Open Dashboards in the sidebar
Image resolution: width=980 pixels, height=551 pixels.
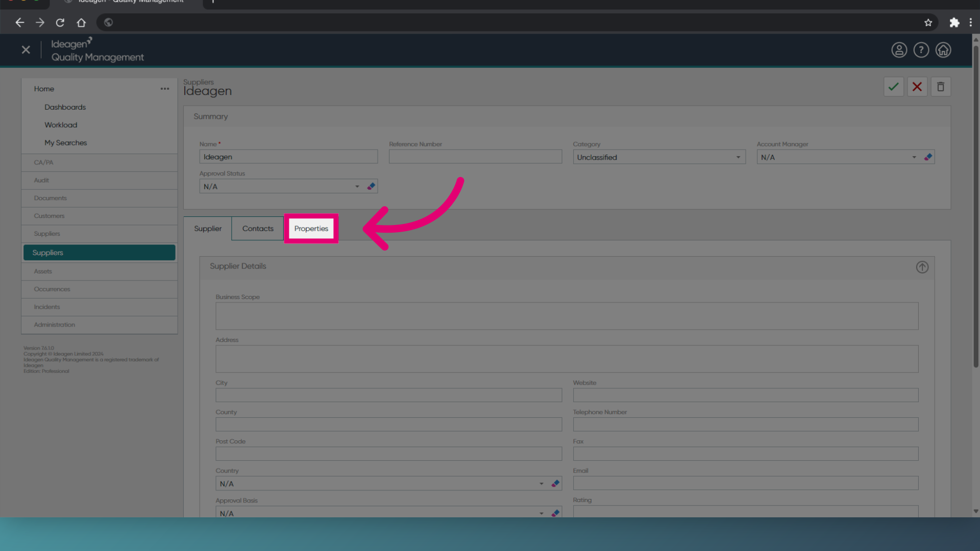tap(65, 107)
